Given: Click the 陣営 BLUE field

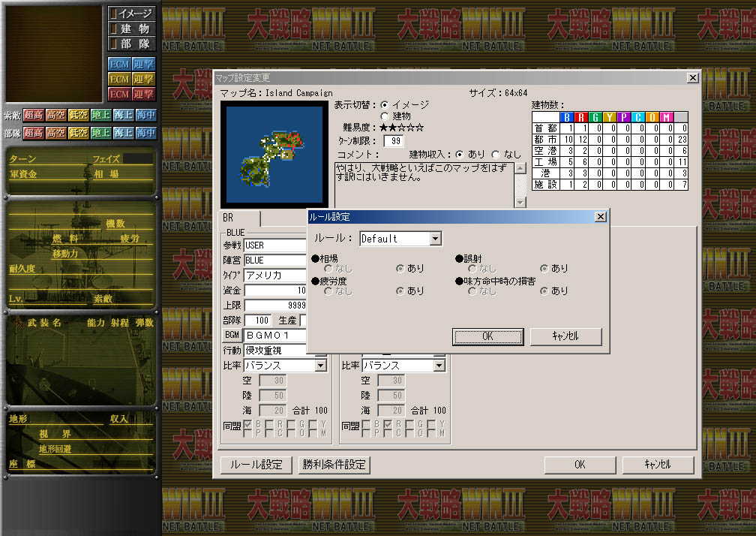Looking at the screenshot, I should coord(274,260).
